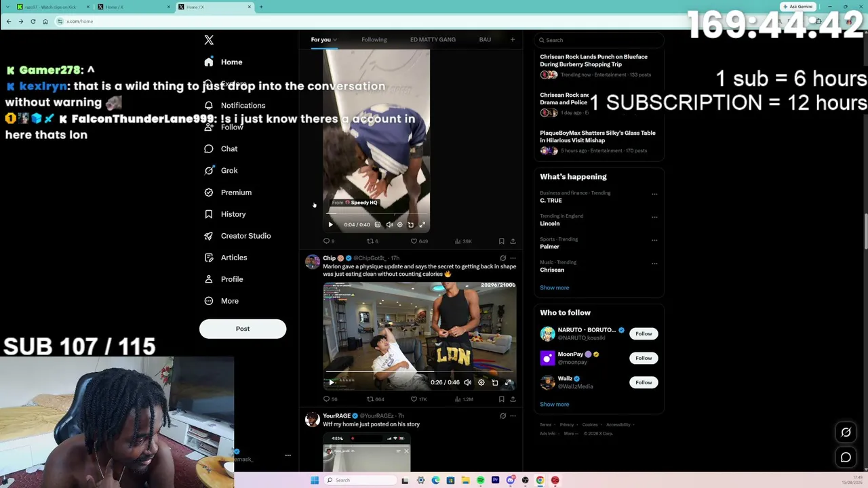This screenshot has height=488, width=868.
Task: Repost Chip's post with 664 reposts
Action: pyautogui.click(x=375, y=399)
